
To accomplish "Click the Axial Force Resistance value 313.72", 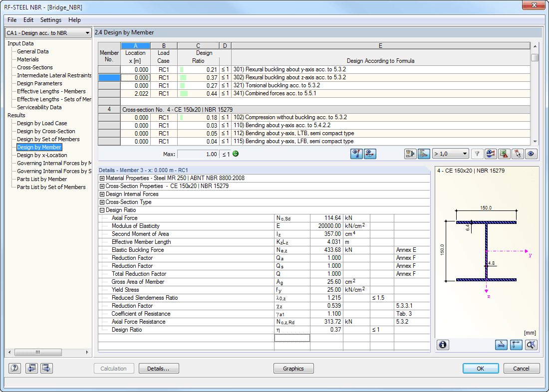I will 326,322.
